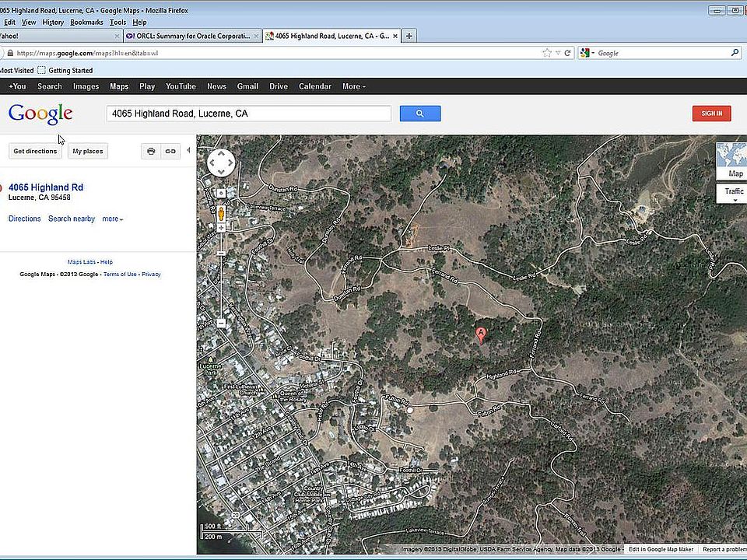Switch to the ORCL Summary tab
747x560 pixels.
point(191,36)
